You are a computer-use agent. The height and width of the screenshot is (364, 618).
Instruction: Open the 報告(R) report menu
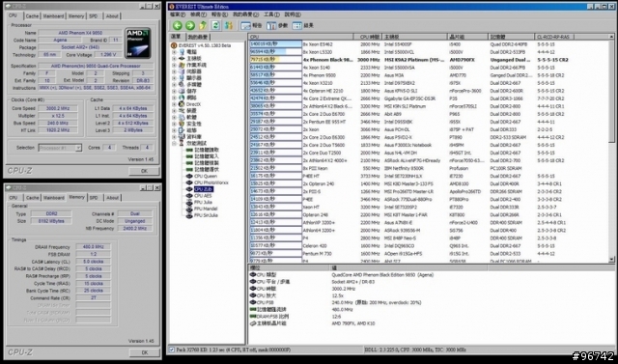click(x=219, y=14)
